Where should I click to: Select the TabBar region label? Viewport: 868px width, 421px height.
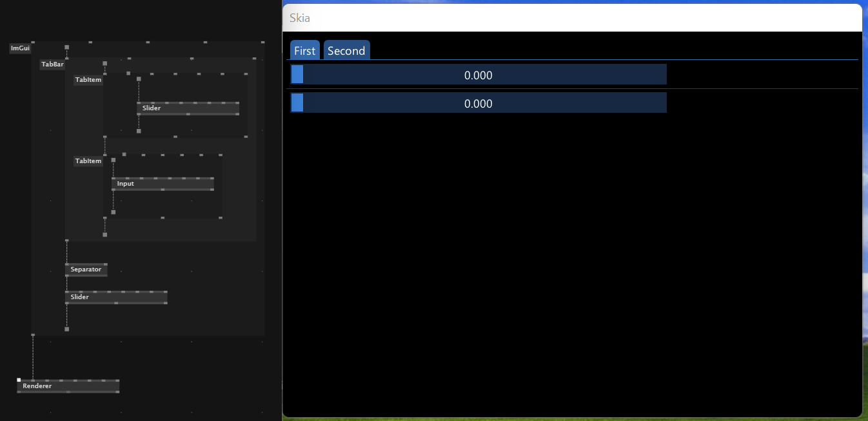pyautogui.click(x=52, y=64)
